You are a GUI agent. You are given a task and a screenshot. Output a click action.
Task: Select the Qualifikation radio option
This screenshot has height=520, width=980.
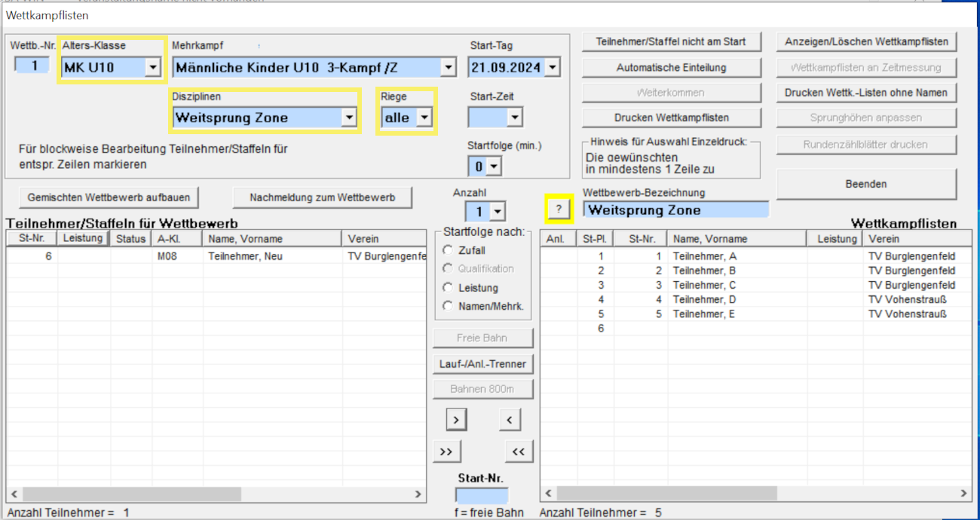pyautogui.click(x=449, y=268)
